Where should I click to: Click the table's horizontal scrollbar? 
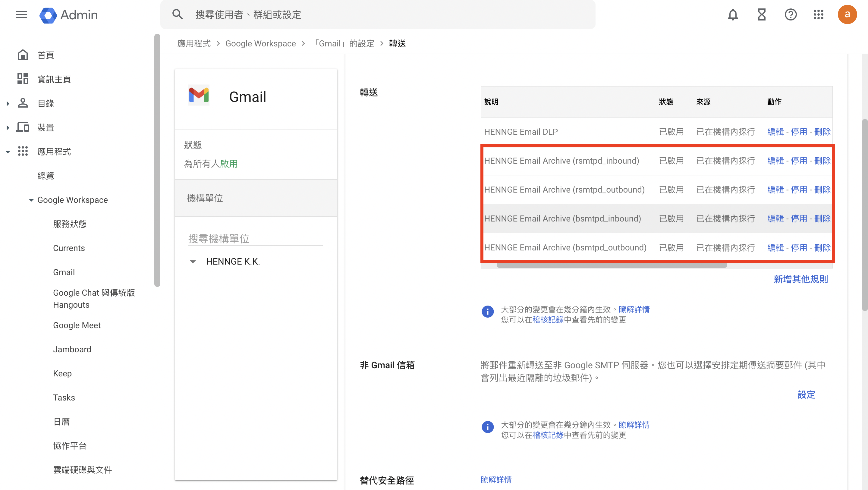tap(612, 265)
